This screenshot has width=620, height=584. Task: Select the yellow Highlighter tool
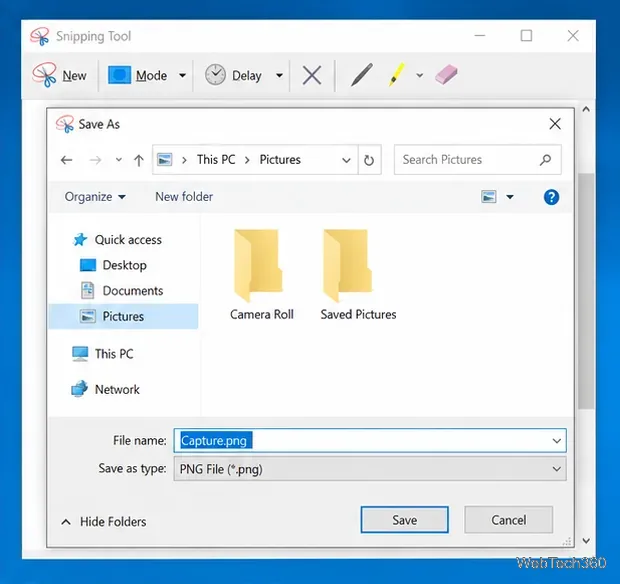click(397, 75)
